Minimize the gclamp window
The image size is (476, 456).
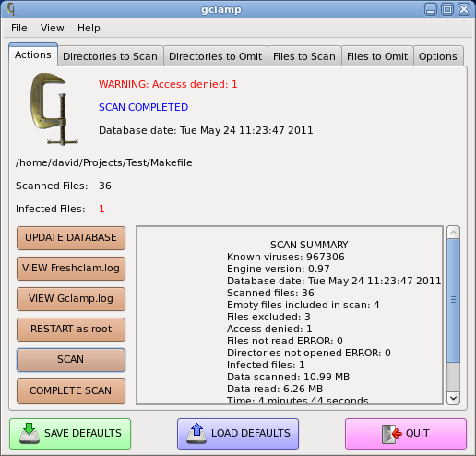click(x=431, y=9)
